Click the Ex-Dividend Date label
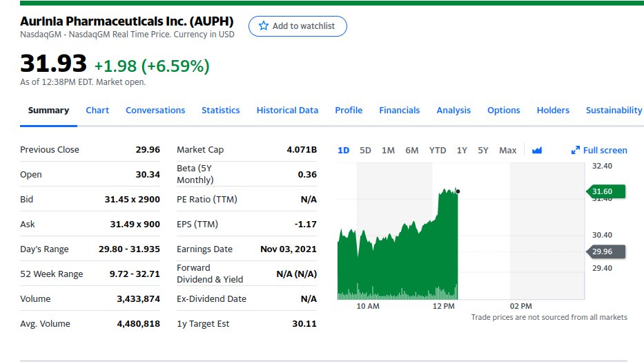644x362 pixels. (211, 298)
